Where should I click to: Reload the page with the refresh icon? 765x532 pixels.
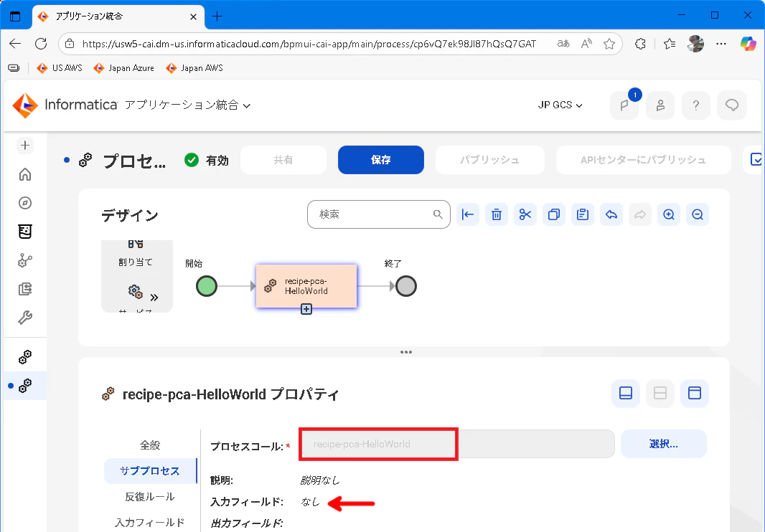coord(41,44)
